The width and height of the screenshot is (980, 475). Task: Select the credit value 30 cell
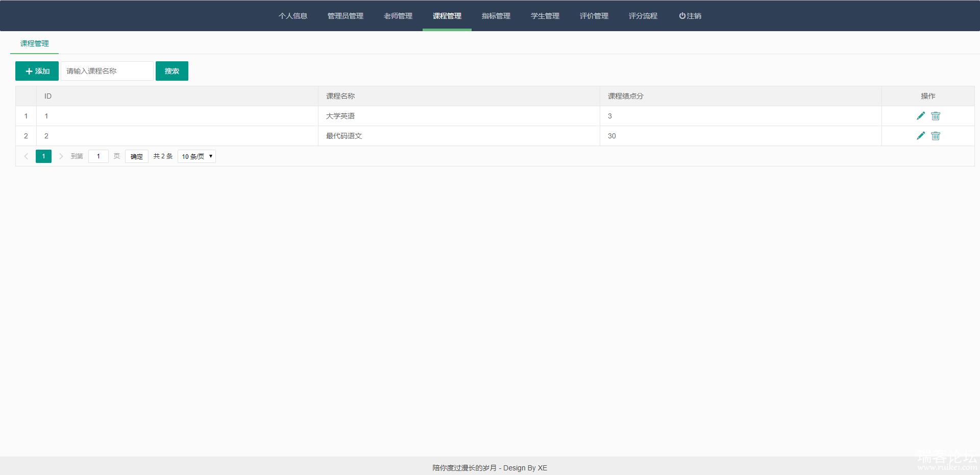741,136
